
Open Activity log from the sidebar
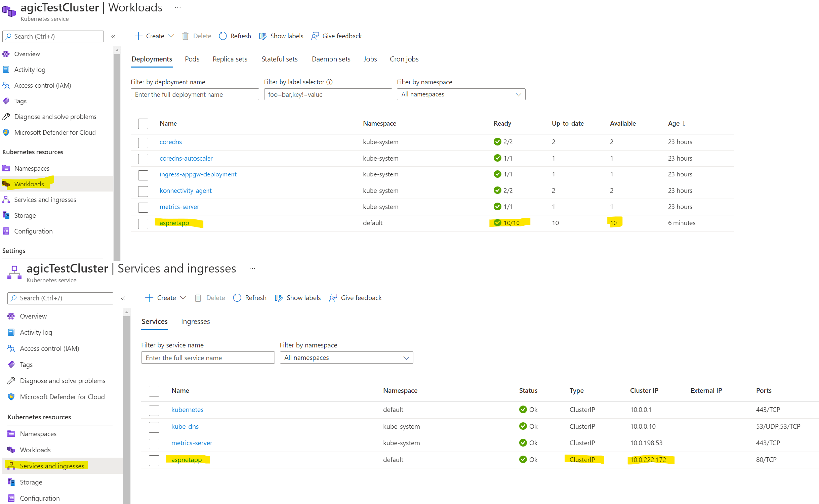tap(30, 69)
